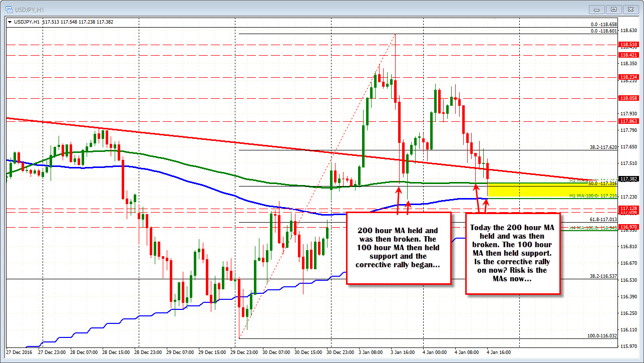The height and width of the screenshot is (363, 644).
Task: Maximize the USDJPY,H1 chart window
Action: (x=614, y=9)
